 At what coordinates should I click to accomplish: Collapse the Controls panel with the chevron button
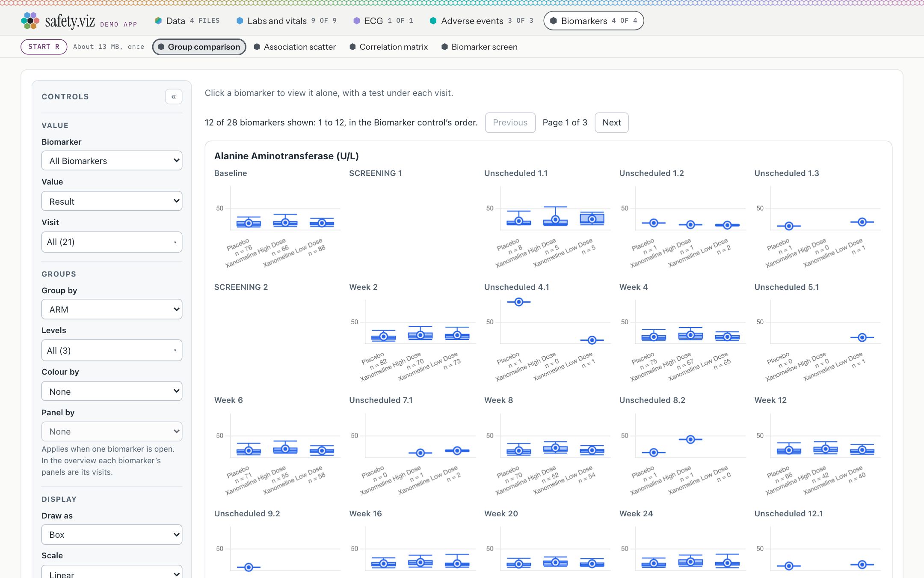pyautogui.click(x=174, y=97)
